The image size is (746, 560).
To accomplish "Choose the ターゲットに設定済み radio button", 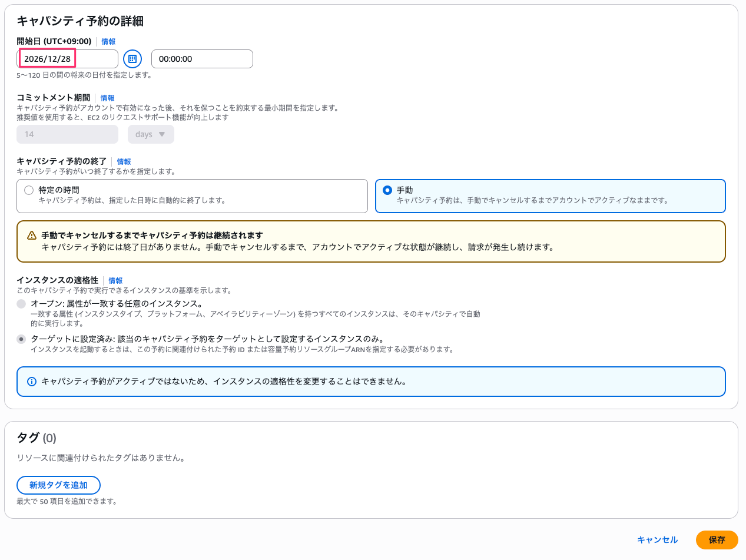I will coord(21,339).
